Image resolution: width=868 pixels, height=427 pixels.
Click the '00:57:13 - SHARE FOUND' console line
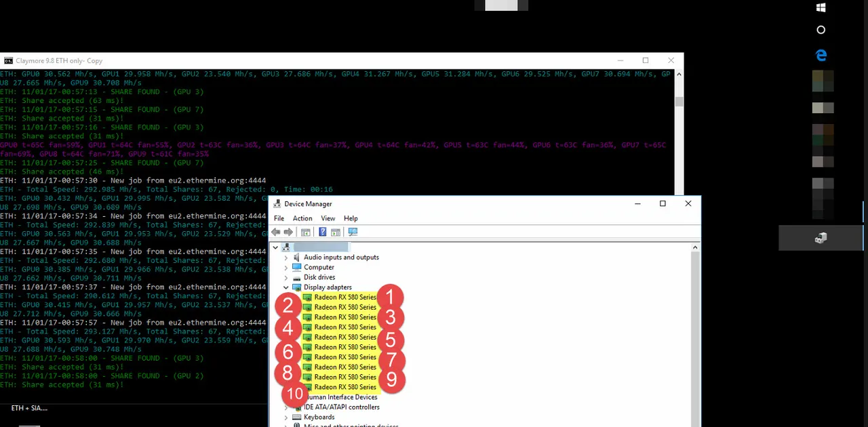(x=102, y=91)
